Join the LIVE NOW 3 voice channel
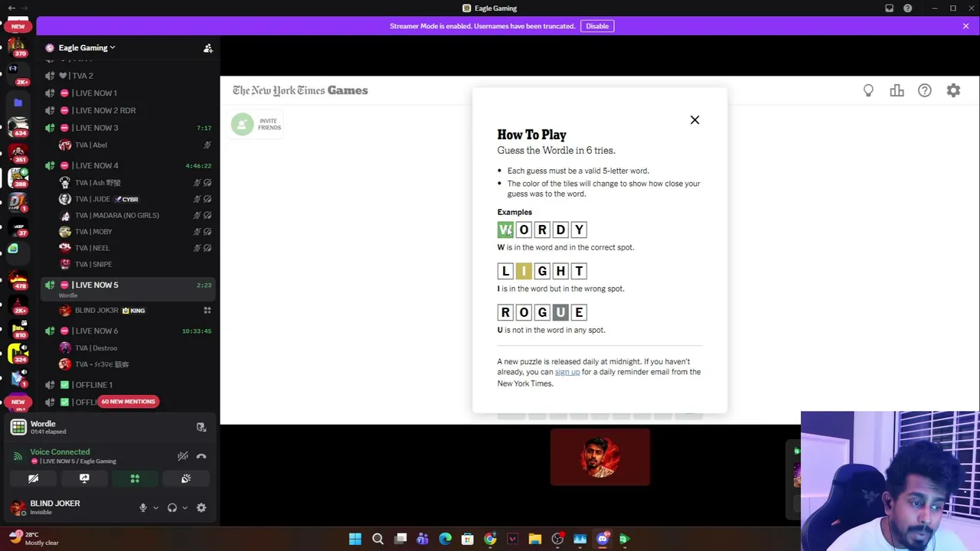 pyautogui.click(x=127, y=128)
